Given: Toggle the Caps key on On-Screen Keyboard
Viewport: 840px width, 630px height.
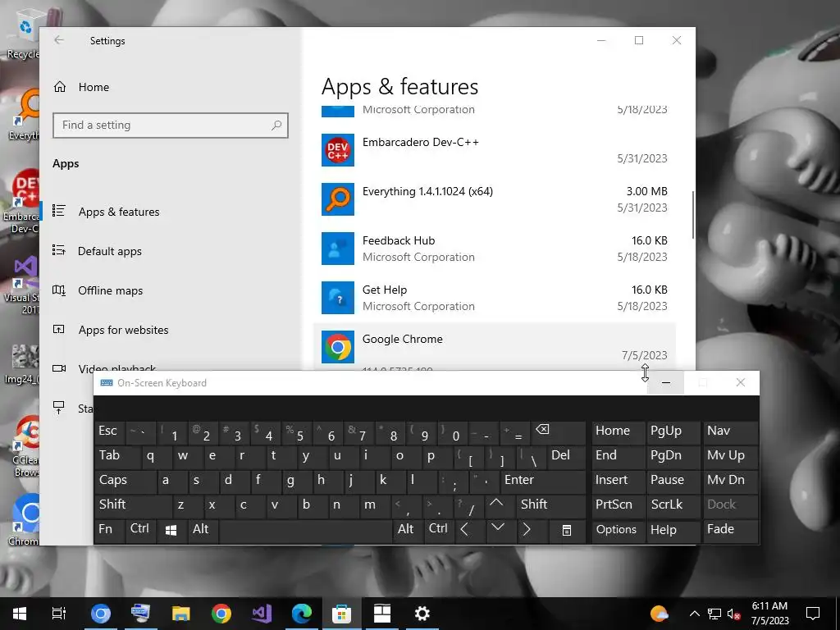Looking at the screenshot, I should (x=125, y=481).
